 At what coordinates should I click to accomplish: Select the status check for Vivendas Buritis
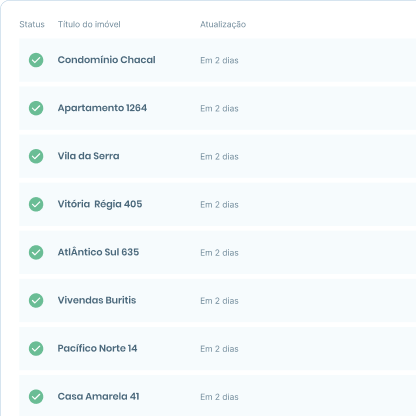[x=36, y=300]
